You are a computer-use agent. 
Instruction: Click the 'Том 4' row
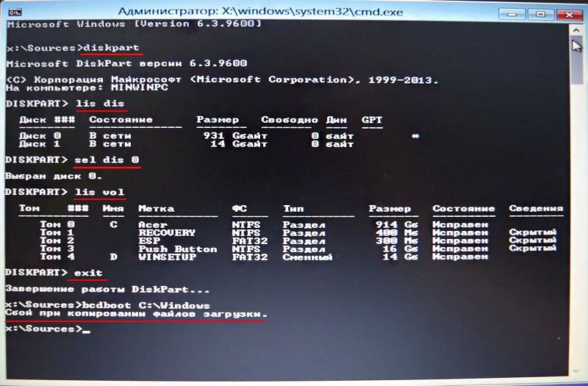pyautogui.click(x=264, y=257)
